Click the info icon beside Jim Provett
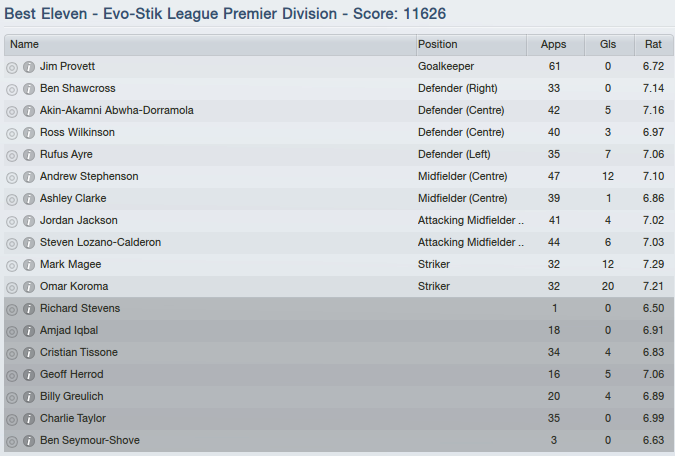675x456 pixels. (29, 67)
